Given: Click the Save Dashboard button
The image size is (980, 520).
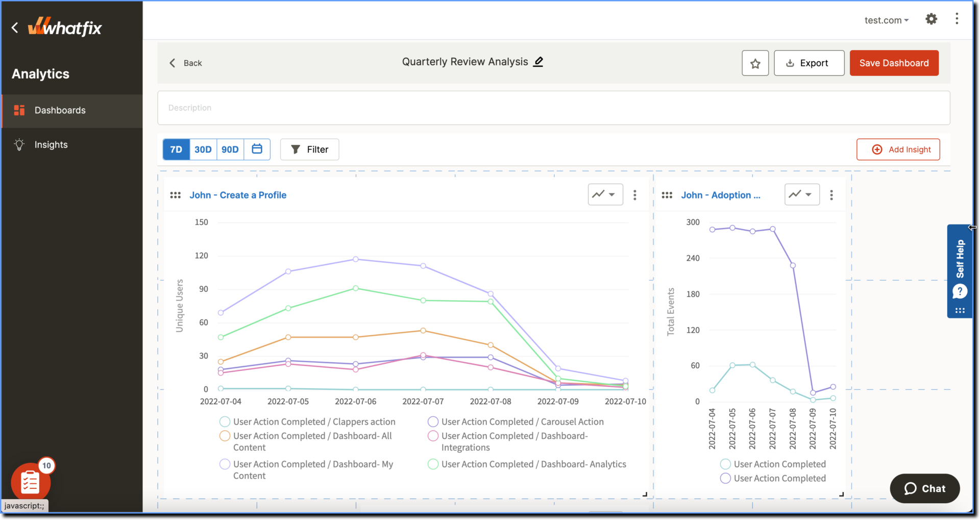Looking at the screenshot, I should 894,63.
